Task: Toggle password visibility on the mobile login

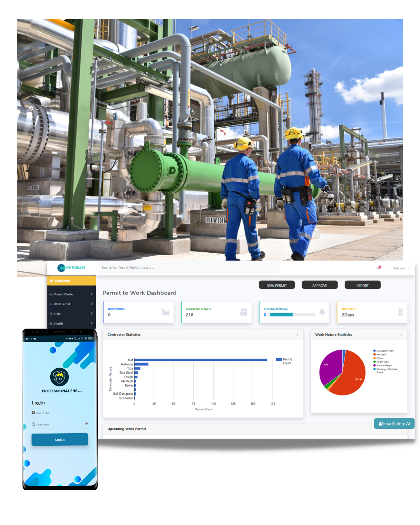Action: point(86,423)
